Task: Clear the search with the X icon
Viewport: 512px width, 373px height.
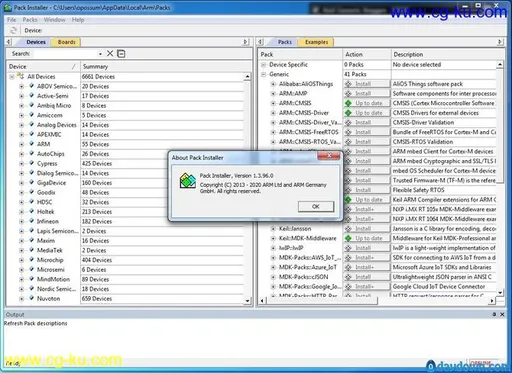Action: [110, 53]
